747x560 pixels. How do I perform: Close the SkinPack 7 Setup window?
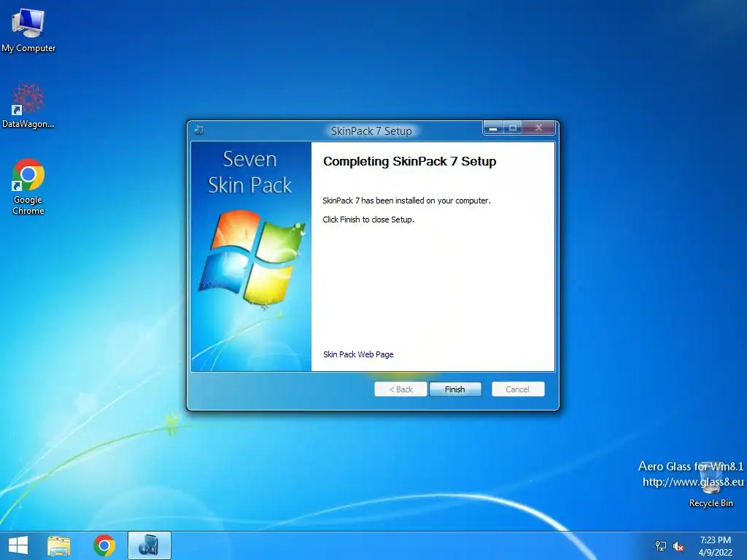(538, 128)
